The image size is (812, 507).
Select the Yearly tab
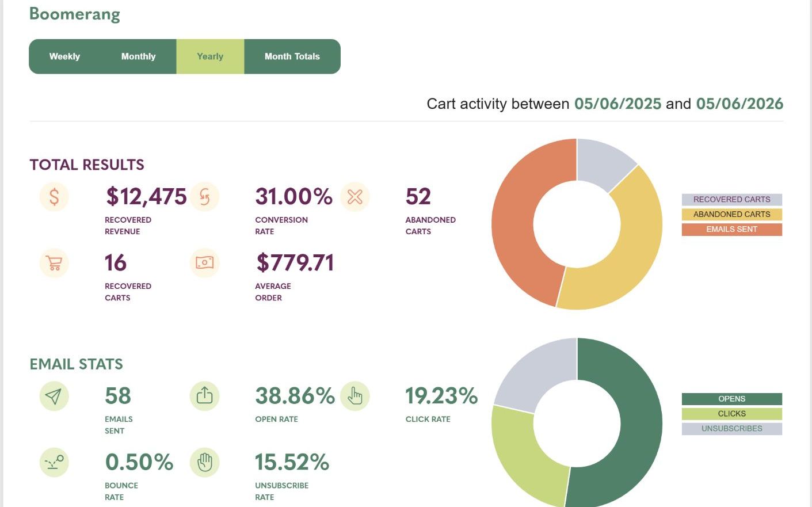click(x=210, y=56)
